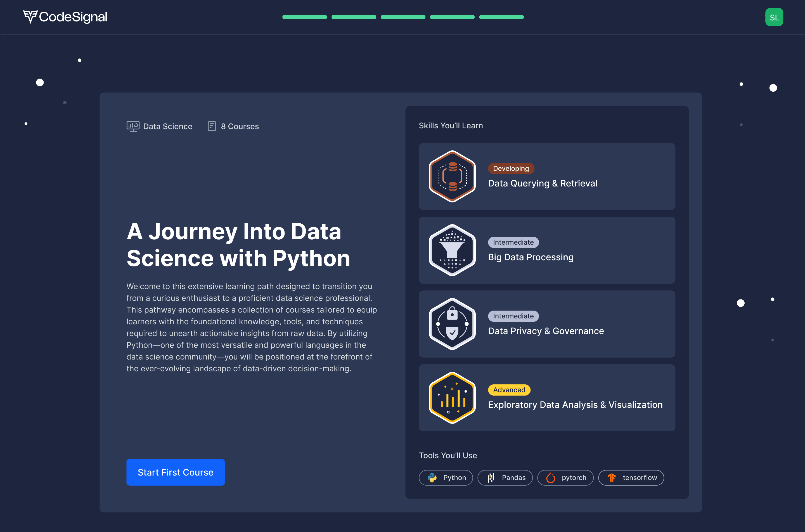Click the Welcome description paragraph
This screenshot has width=805, height=532.
click(x=252, y=327)
